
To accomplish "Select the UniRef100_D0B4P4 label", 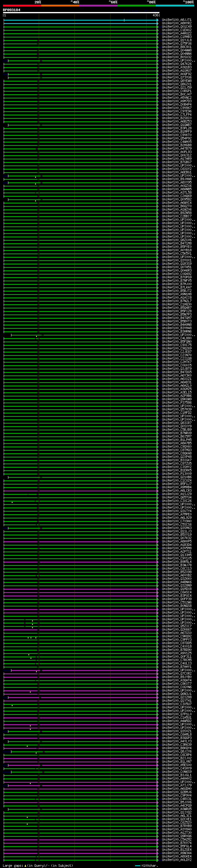I will tap(176, 105).
